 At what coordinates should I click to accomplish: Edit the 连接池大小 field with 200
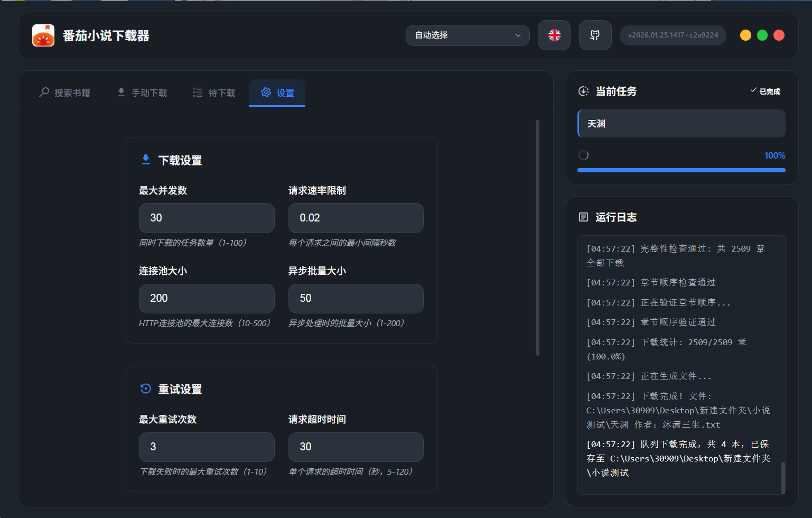pos(207,299)
